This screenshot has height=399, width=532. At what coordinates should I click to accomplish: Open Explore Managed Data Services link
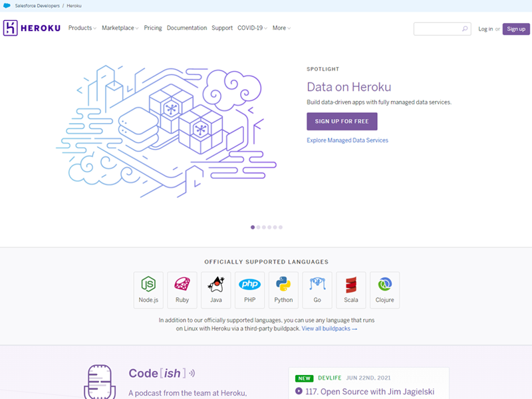[x=347, y=140]
